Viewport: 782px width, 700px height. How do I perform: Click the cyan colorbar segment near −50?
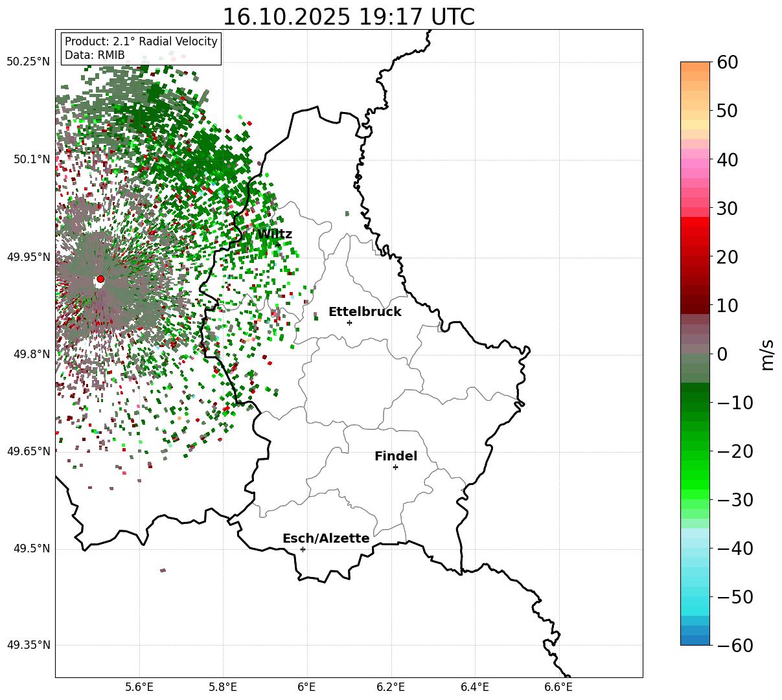[x=695, y=601]
